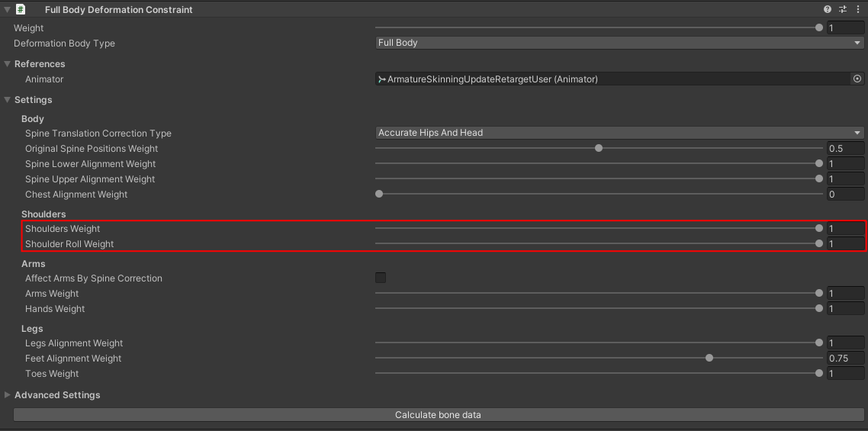
Task: Click Legs Alignment Weight value field
Action: pos(845,343)
